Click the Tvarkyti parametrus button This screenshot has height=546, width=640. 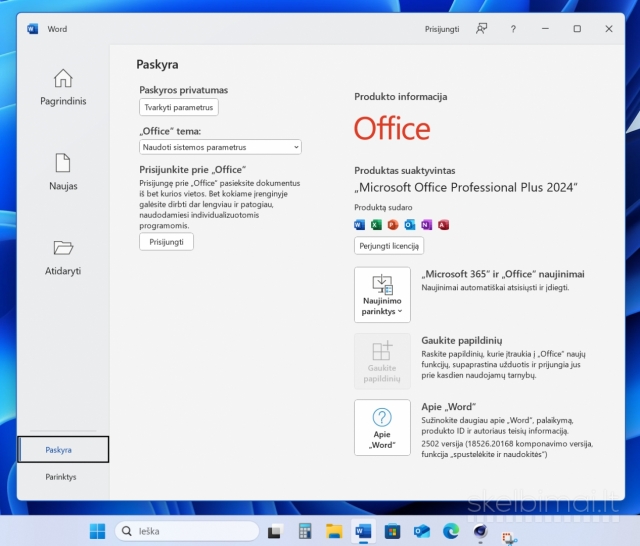[179, 107]
